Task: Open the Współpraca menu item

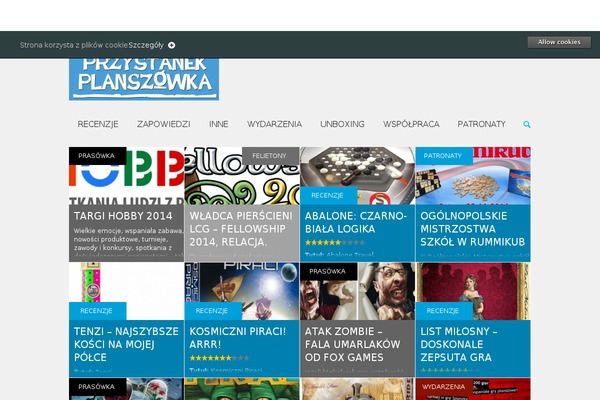Action: click(411, 124)
